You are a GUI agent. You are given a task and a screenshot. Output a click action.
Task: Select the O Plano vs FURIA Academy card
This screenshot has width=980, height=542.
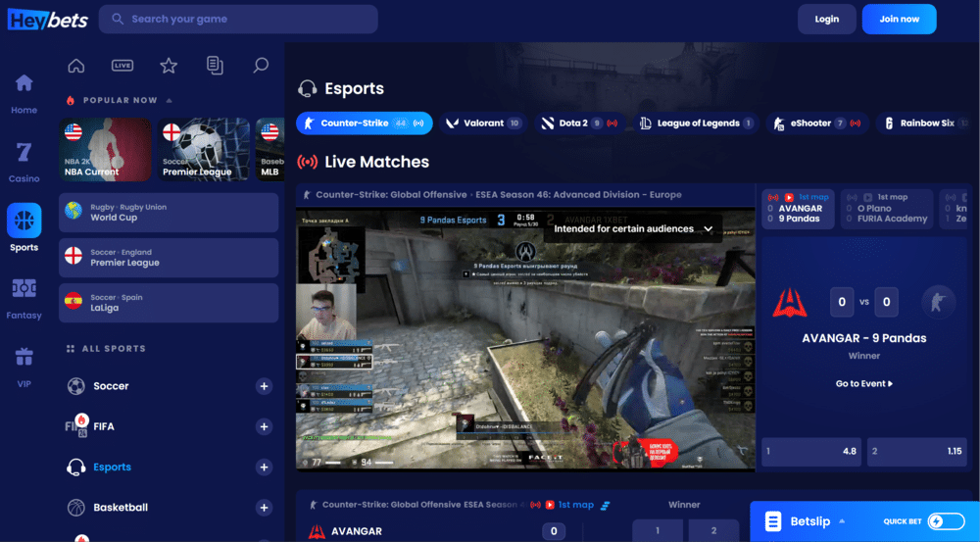[x=887, y=209]
